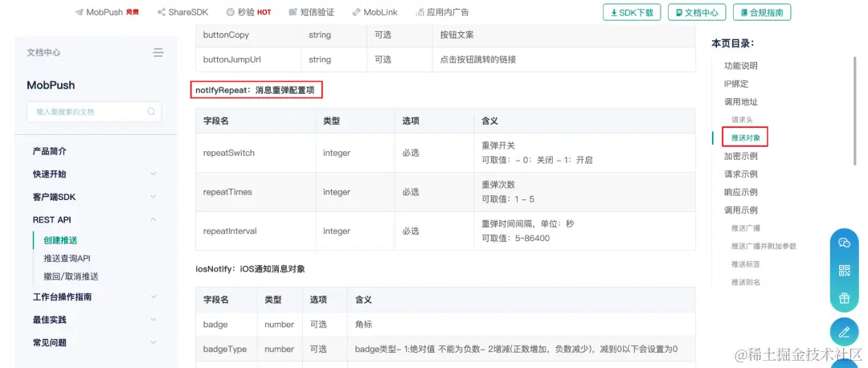Show the QR code floating icon
Screen dimensions: 868x368
pyautogui.click(x=844, y=270)
